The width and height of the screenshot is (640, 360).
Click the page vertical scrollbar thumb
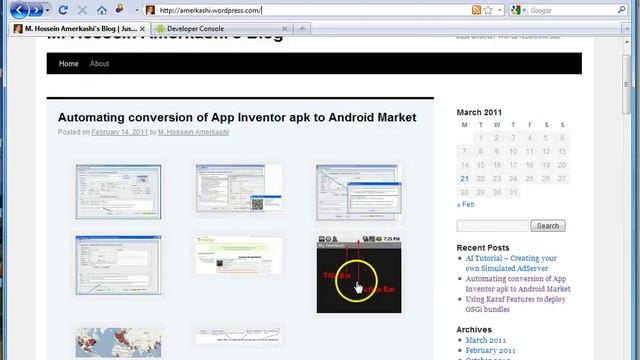(x=627, y=84)
